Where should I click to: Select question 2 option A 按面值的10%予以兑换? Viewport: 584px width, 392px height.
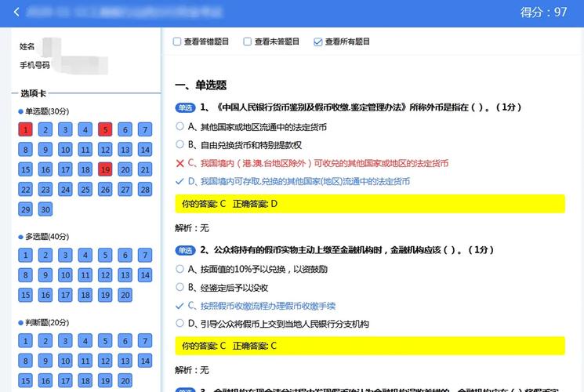coord(180,269)
